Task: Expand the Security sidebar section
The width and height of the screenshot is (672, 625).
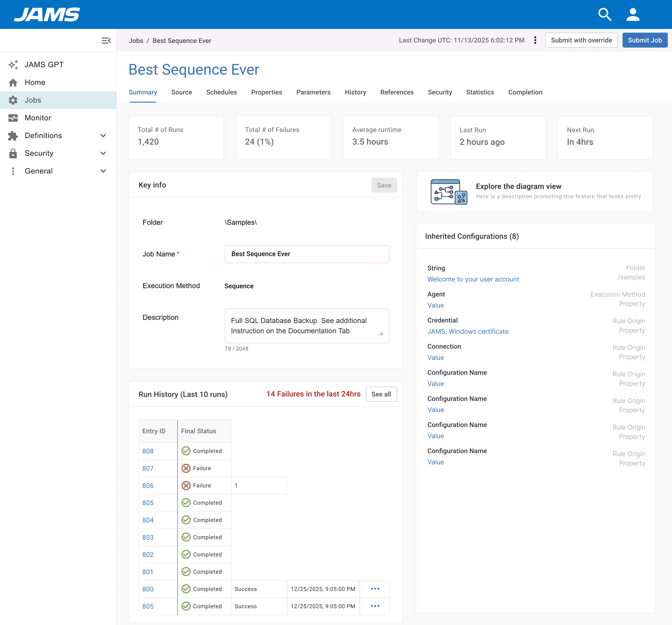Action: tap(103, 153)
